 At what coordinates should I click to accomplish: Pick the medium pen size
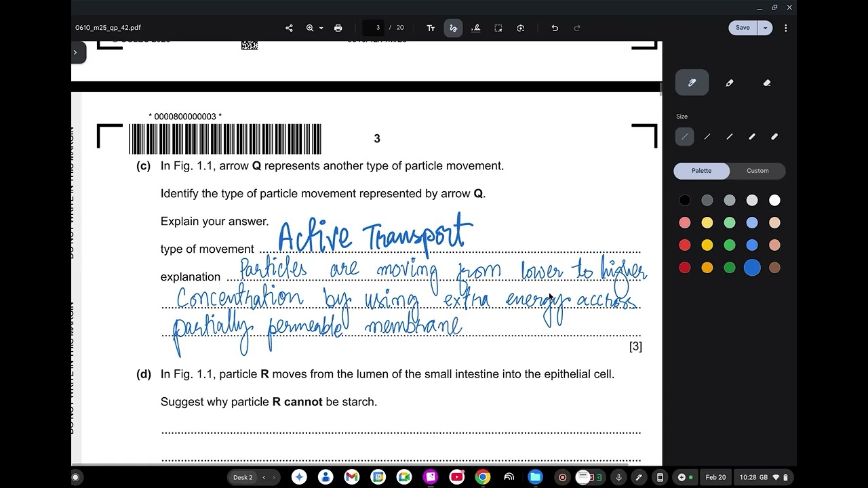click(730, 137)
